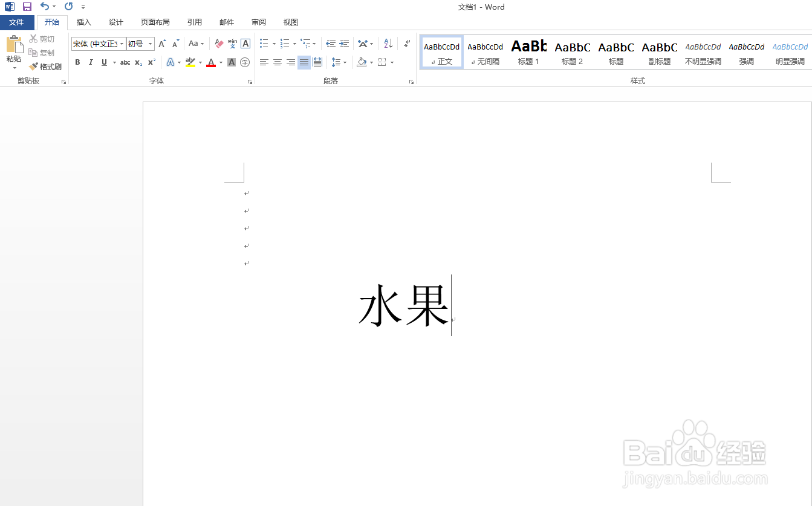Increase font size with the grow font icon
The height and width of the screenshot is (506, 812).
(162, 44)
